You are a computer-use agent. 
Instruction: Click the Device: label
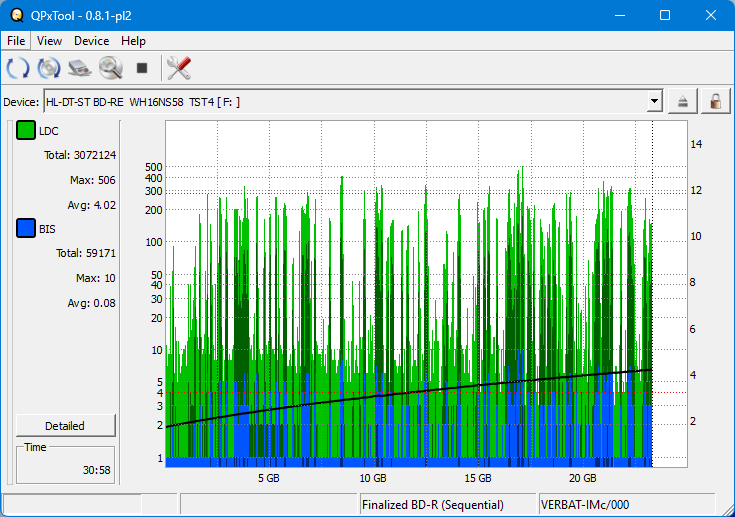(x=21, y=102)
